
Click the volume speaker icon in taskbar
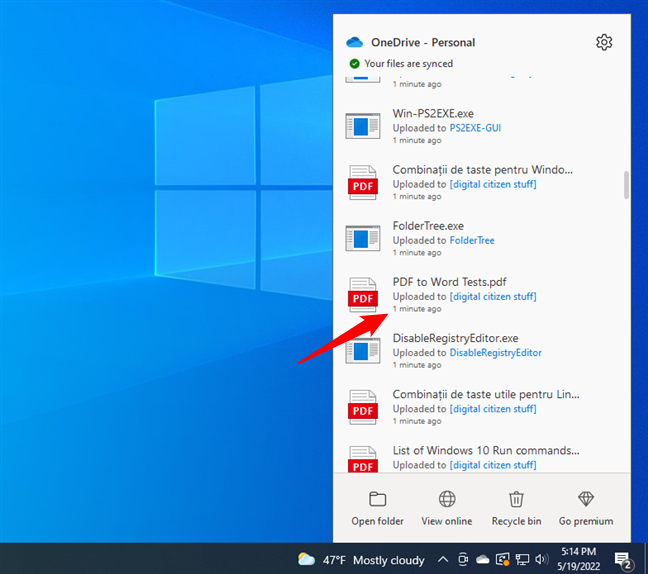(x=541, y=560)
